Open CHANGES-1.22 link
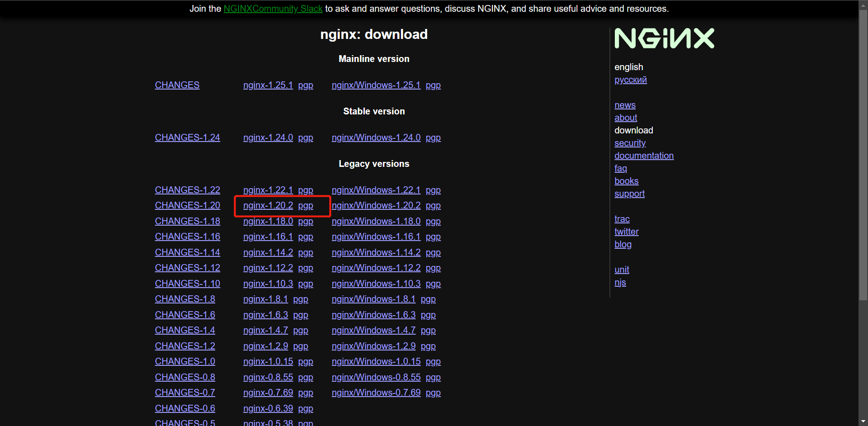Screen dimensions: 868x426 tap(188, 190)
